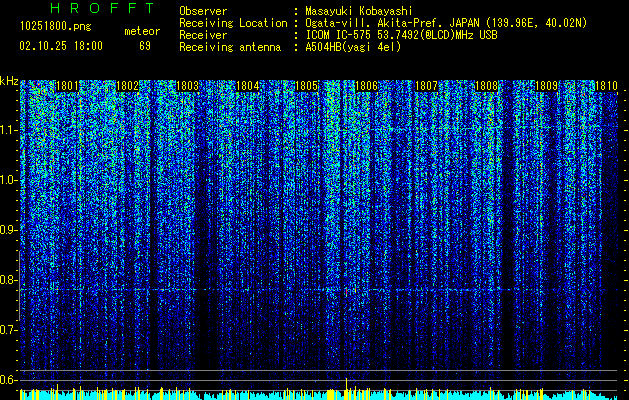Click the 1805 time marker
The height and width of the screenshot is (400, 629).
pyautogui.click(x=307, y=86)
